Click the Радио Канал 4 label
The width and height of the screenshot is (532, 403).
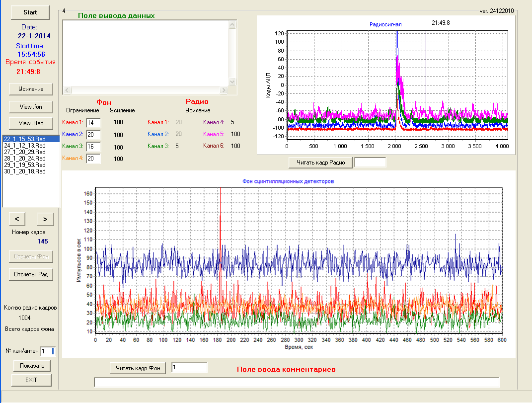pyautogui.click(x=214, y=122)
